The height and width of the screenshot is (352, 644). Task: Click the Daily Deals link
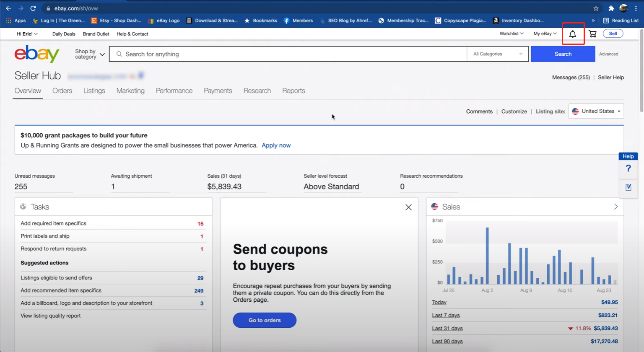click(64, 34)
